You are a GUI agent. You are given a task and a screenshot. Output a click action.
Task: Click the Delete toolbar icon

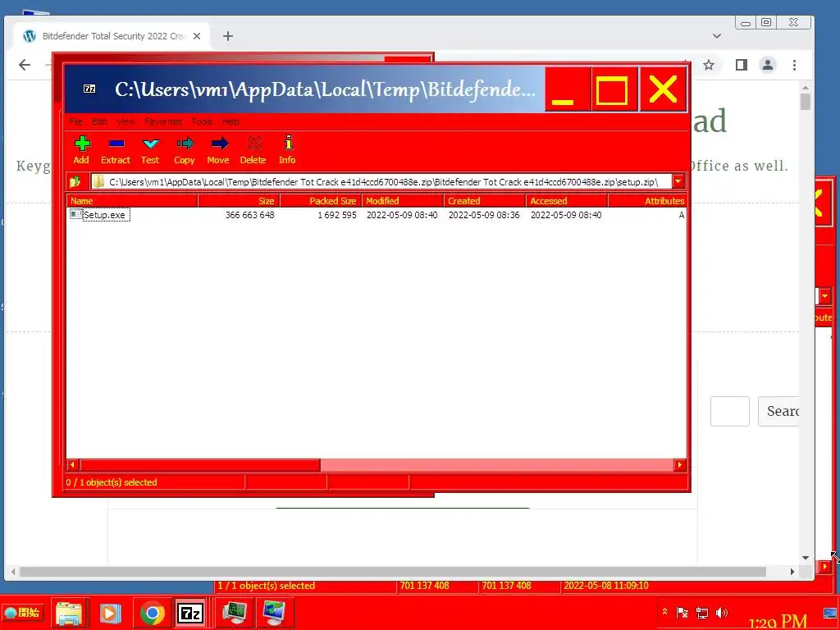coord(254,144)
